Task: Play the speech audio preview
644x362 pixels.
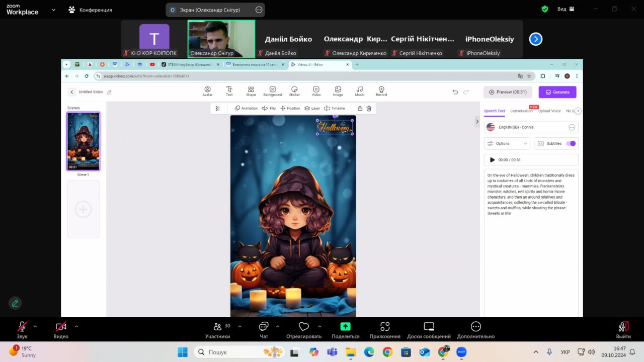Action: click(x=492, y=160)
